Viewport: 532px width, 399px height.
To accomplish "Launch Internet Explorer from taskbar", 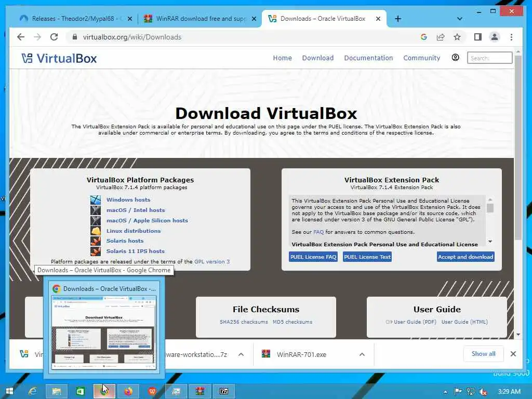I will (x=33, y=391).
